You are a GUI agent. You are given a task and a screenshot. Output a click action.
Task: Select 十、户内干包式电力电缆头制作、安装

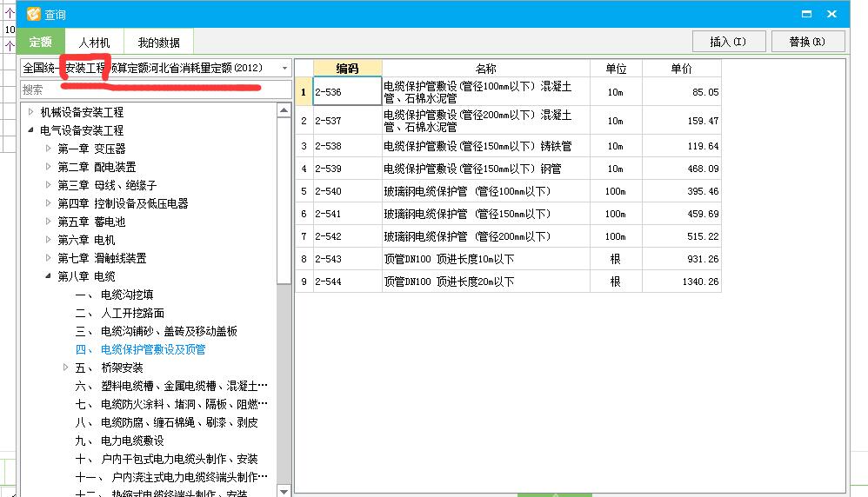point(167,459)
